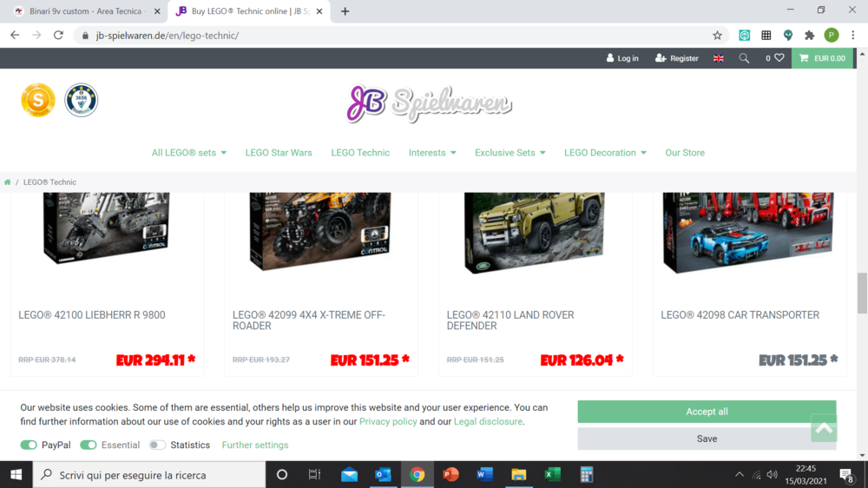Image resolution: width=868 pixels, height=488 pixels.
Task: Click the page vertical scrollbar thumb
Action: [x=862, y=293]
